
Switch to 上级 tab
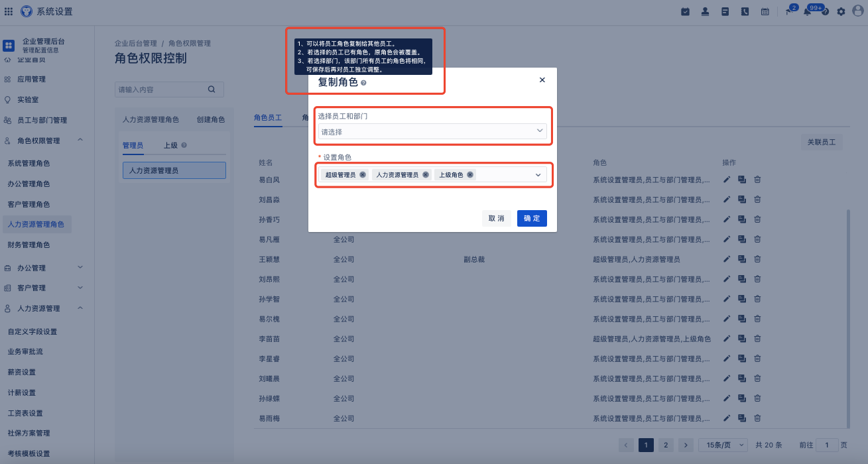click(x=170, y=145)
